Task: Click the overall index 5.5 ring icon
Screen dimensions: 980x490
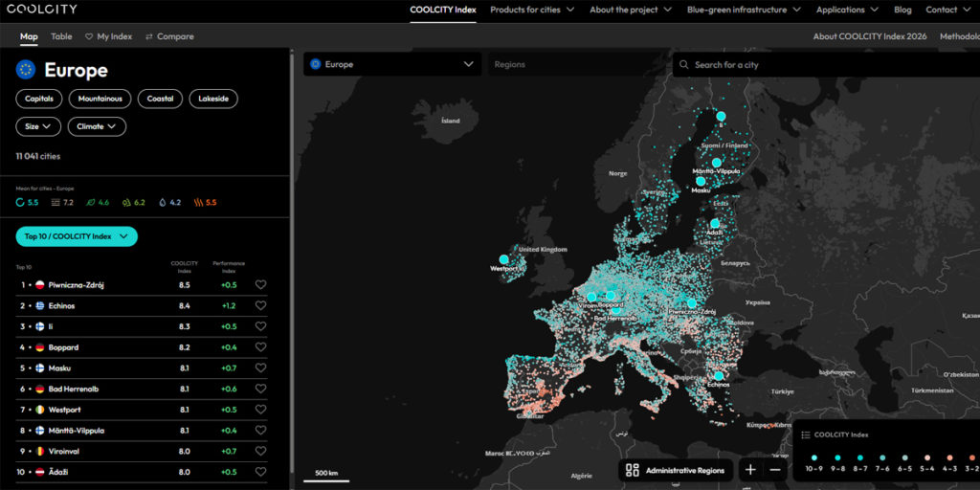Action: tap(20, 203)
